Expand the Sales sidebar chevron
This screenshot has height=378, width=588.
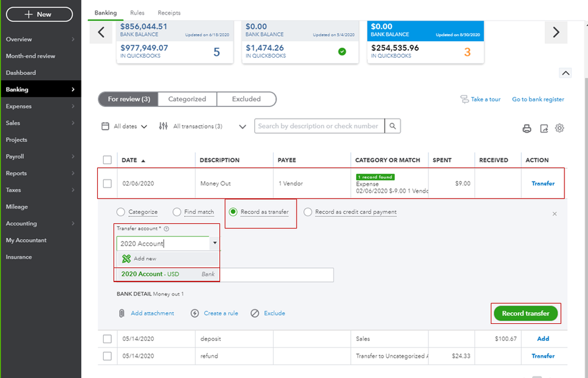pos(73,123)
